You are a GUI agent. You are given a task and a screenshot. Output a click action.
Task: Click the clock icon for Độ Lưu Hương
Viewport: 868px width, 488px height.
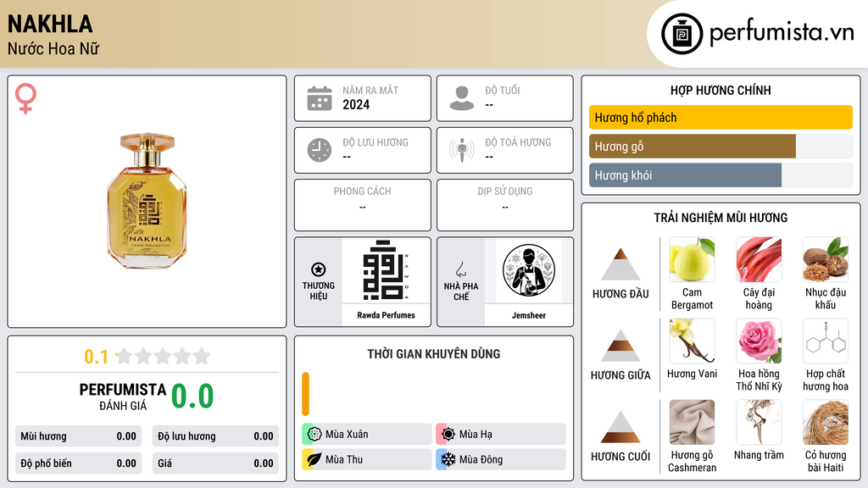(320, 150)
